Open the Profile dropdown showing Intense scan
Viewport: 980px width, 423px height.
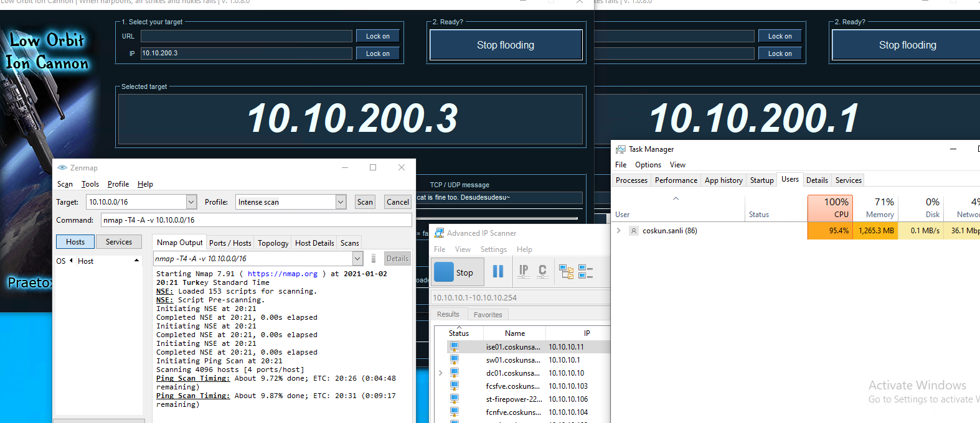341,202
